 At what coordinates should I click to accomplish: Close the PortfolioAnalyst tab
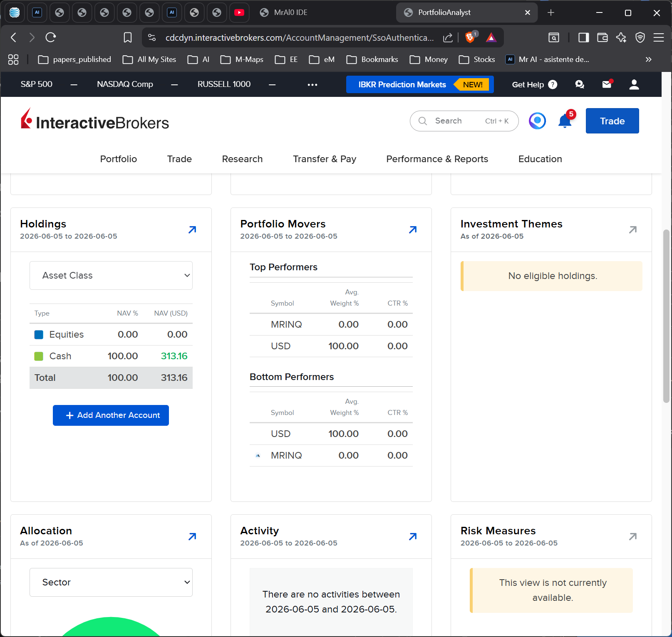pos(528,12)
